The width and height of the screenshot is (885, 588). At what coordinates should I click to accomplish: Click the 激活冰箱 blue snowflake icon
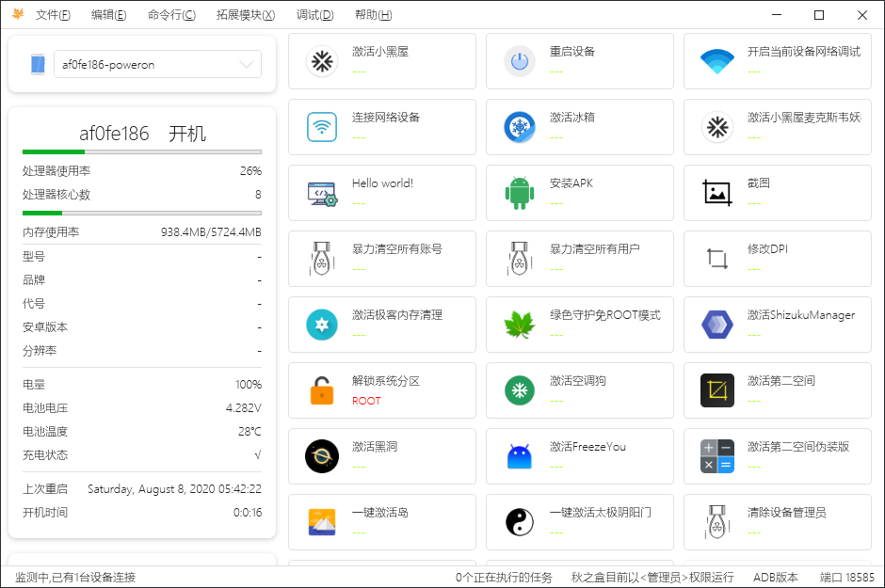(x=519, y=127)
